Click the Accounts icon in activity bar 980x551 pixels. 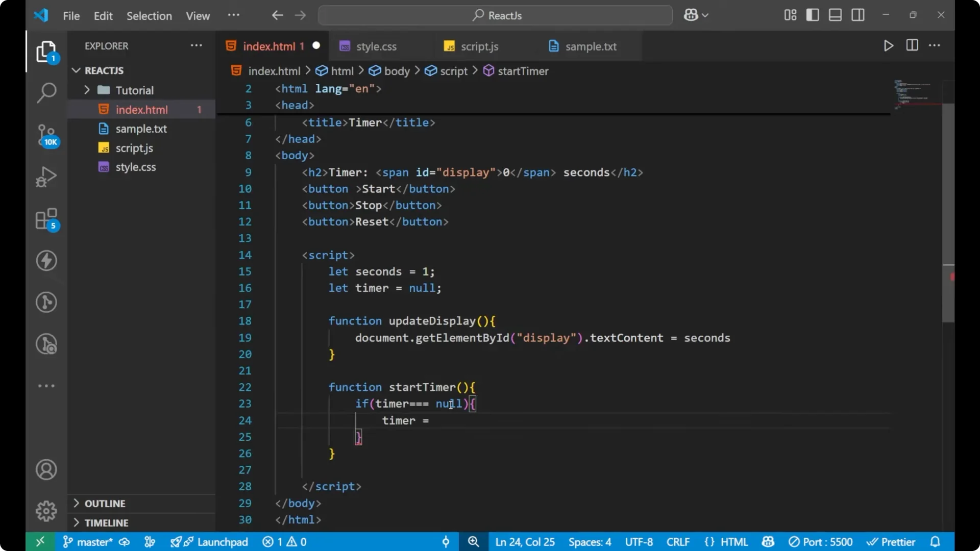point(46,469)
